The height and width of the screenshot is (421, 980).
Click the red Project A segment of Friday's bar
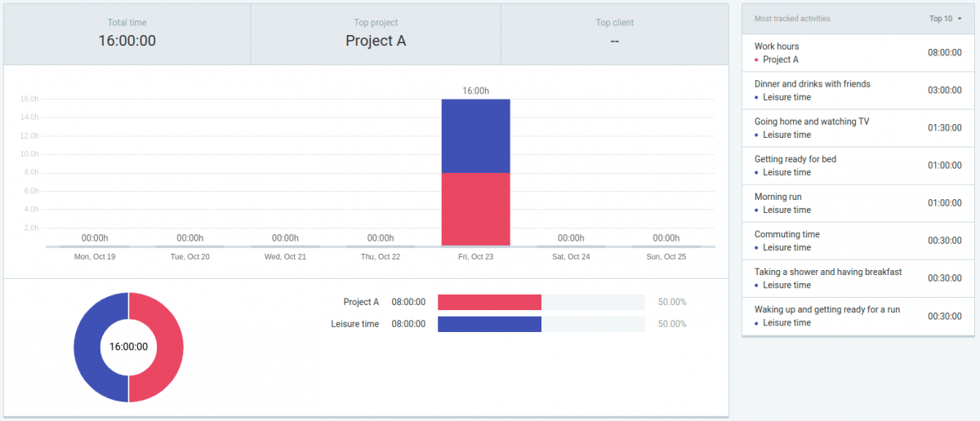click(475, 209)
